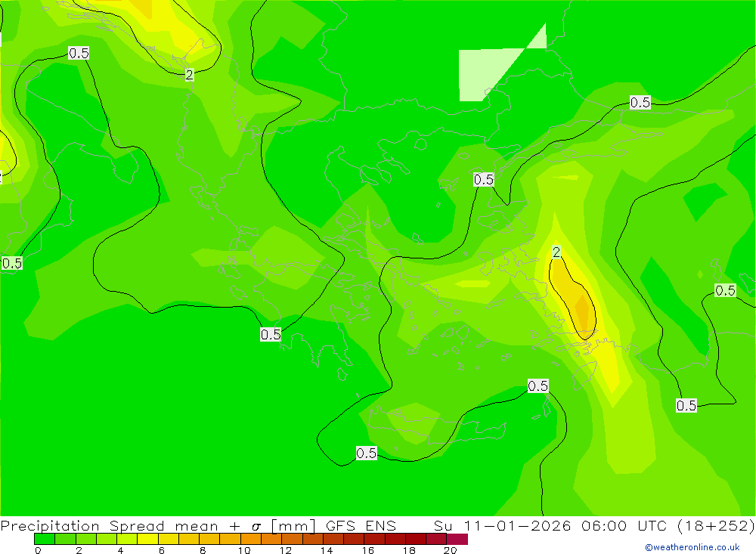756x554 pixels.
Task: Click the 0.5 label west of the Peloponnese
Action: [x=271, y=334]
